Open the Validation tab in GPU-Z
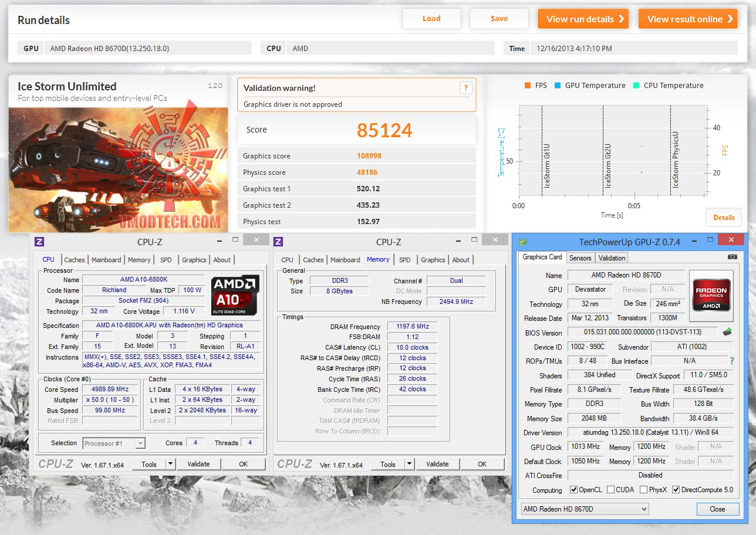Image resolution: width=756 pixels, height=535 pixels. [612, 258]
